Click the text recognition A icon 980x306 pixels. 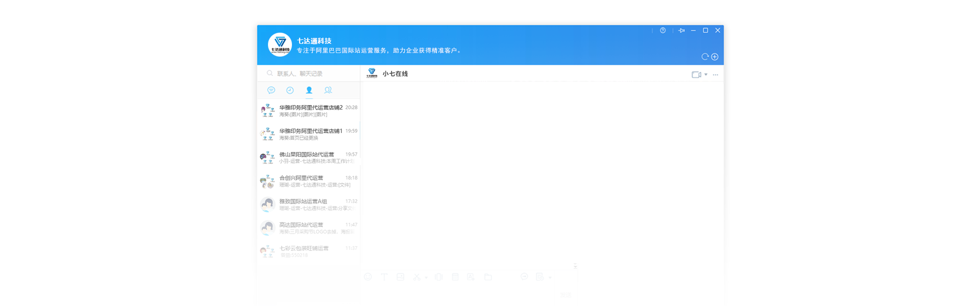pyautogui.click(x=471, y=277)
